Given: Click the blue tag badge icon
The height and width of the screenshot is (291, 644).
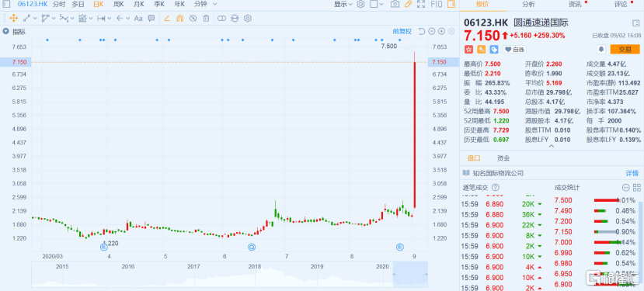Looking at the screenshot, I should 494,49.
